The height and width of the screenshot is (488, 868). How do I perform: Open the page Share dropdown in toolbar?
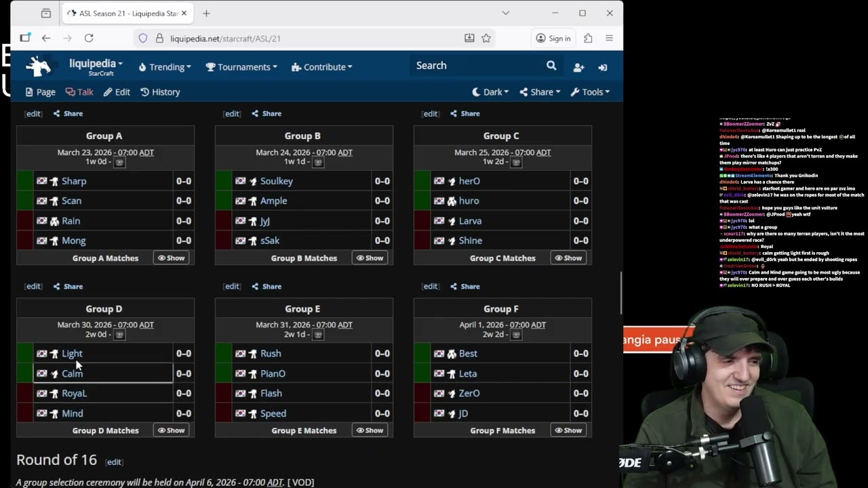click(540, 92)
